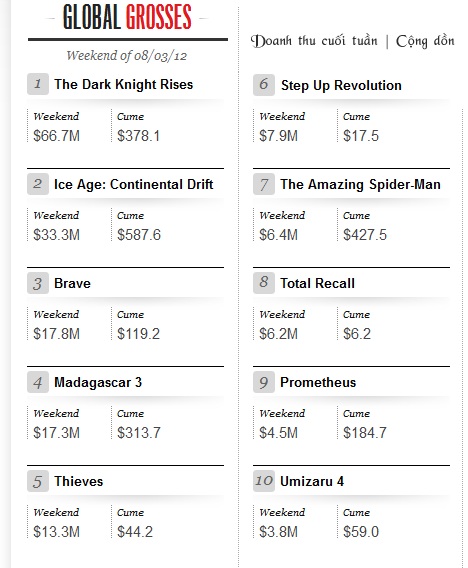The height and width of the screenshot is (568, 468).
Task: Click the Doanh thu cuối tuần label
Action: [x=314, y=41]
